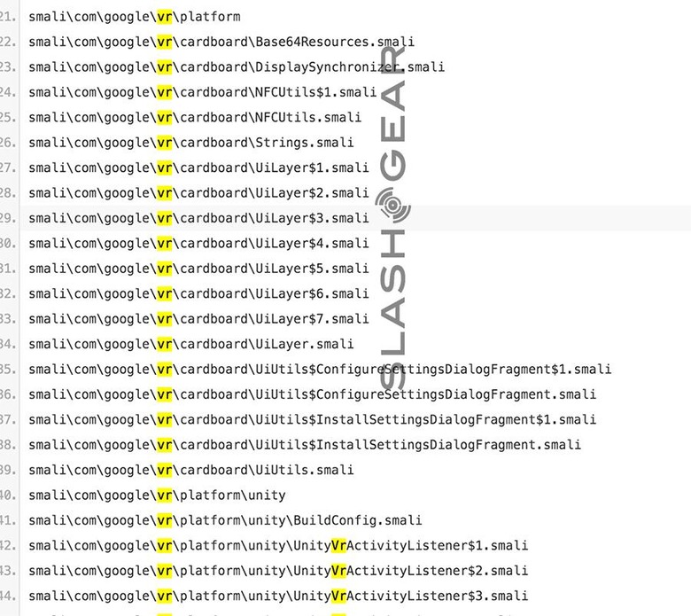Click the highlighted UiLayer$3.smali line
This screenshot has height=616, width=691.
tap(198, 218)
